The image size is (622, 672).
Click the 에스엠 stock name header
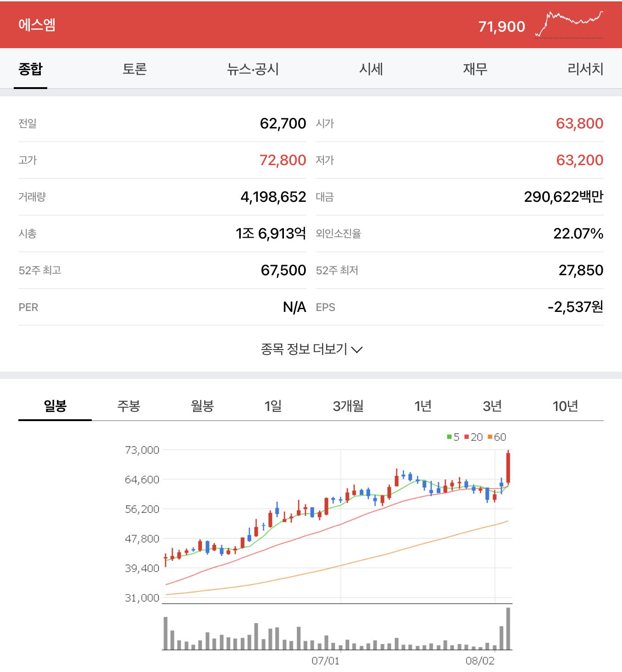37,25
